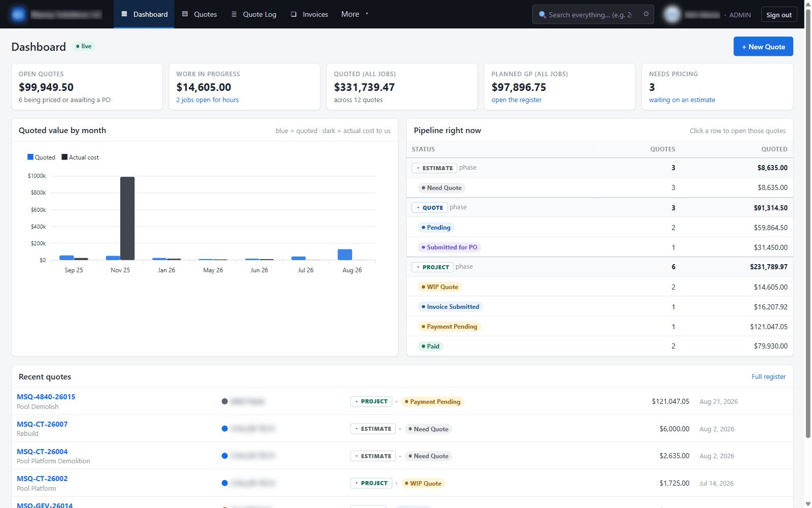Screen dimensions: 812x508
Task: Open quote MSQ-4840-26015
Action: coord(46,397)
